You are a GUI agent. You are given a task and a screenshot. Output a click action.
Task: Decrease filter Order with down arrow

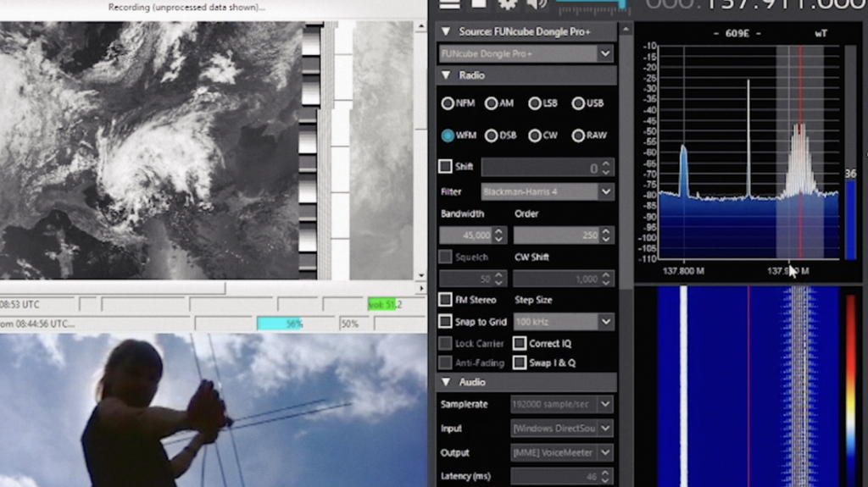(x=606, y=240)
